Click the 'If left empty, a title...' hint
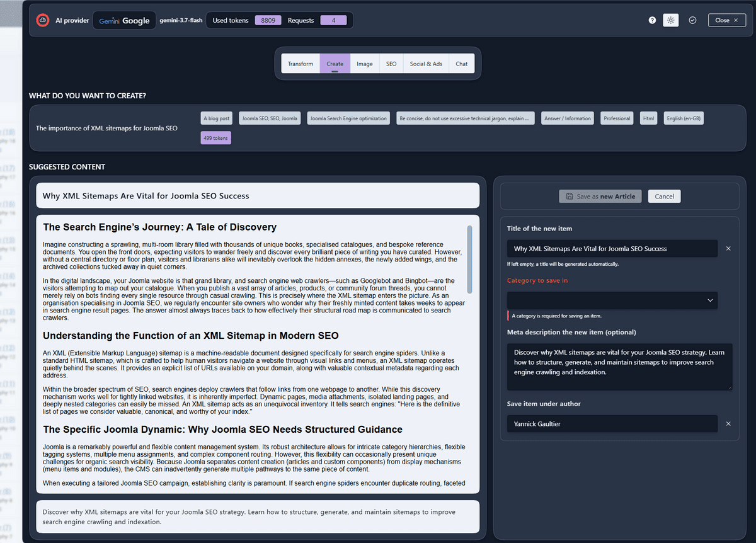 click(x=563, y=264)
